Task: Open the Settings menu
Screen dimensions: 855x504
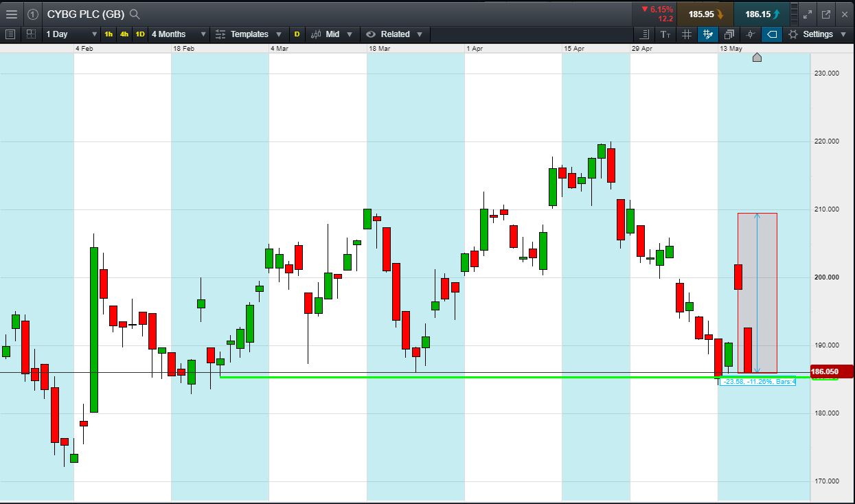Action: click(x=817, y=34)
